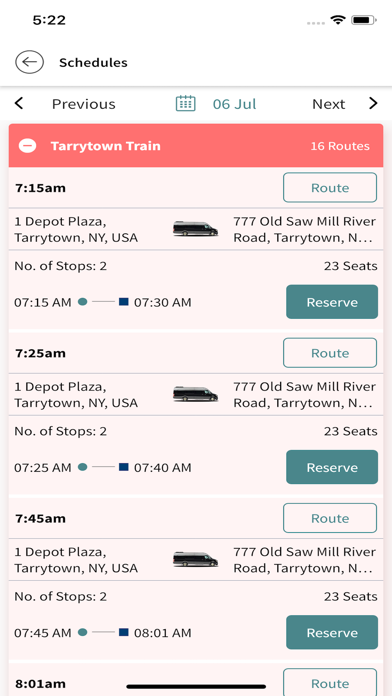Tap the shuttle van icon for 7:45am trip

click(x=195, y=559)
